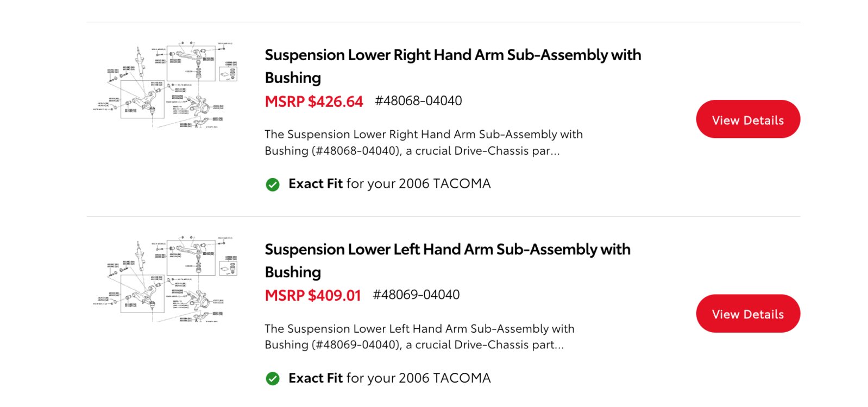Image resolution: width=868 pixels, height=407 pixels.
Task: Select MSRP $409.01 price
Action: tap(312, 296)
